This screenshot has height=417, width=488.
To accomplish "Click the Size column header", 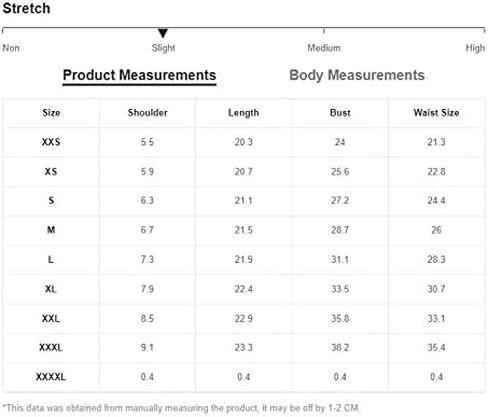I will click(x=51, y=113).
